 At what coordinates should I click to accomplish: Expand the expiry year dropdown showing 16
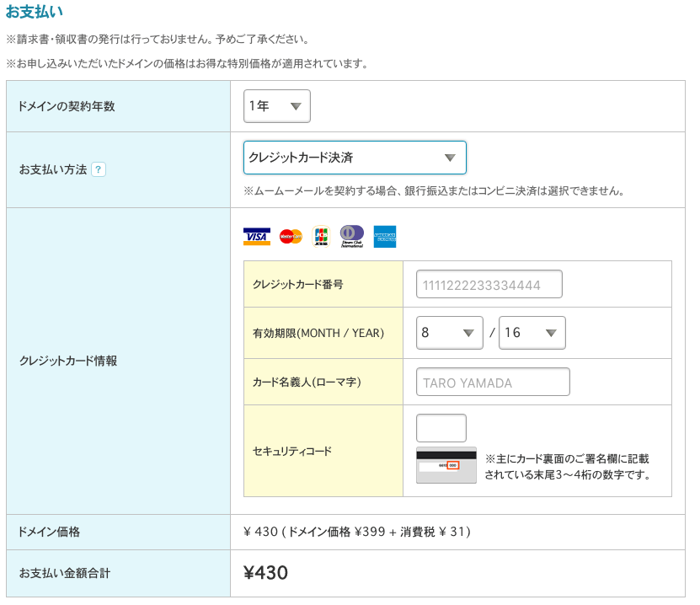tap(532, 333)
